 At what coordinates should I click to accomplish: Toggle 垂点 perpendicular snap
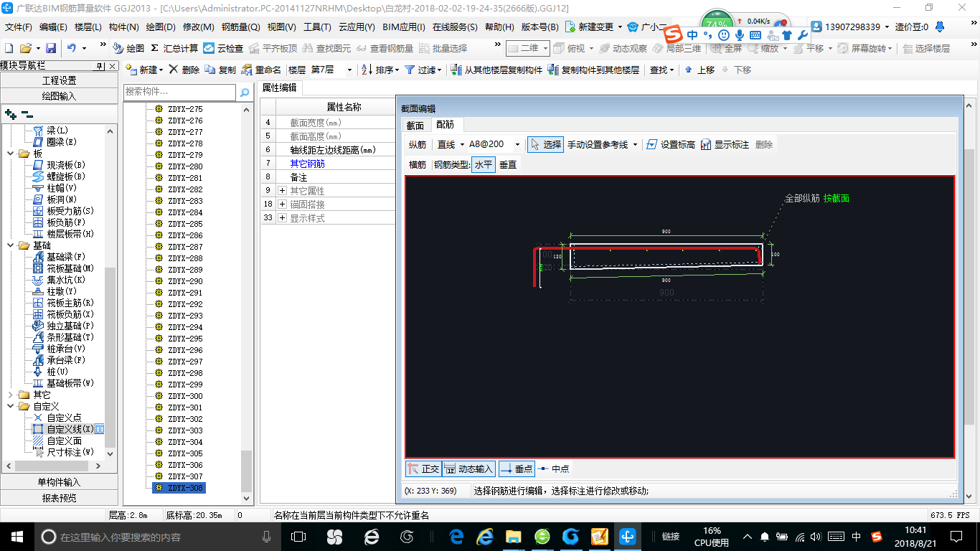517,468
